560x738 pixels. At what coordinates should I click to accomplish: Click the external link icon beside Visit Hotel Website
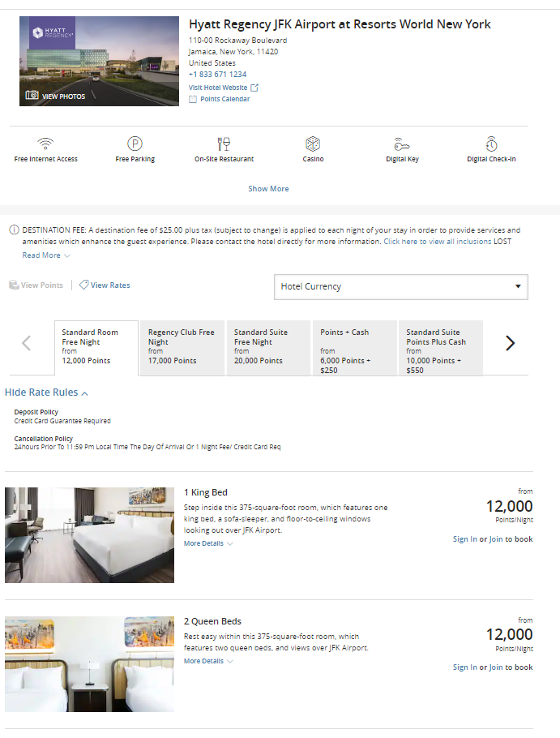tap(254, 88)
